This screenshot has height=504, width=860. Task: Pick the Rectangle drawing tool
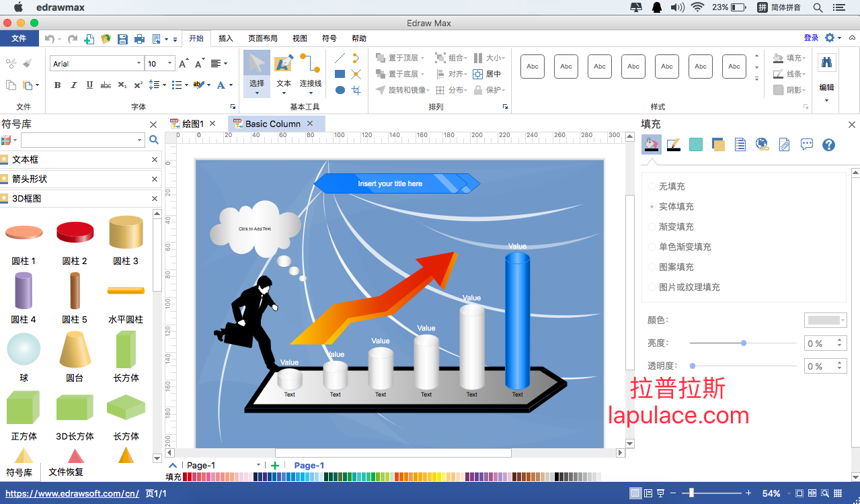pos(340,74)
